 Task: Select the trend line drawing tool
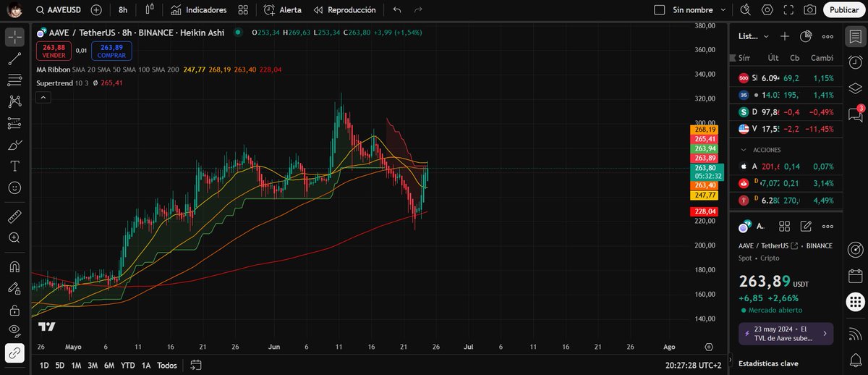14,59
